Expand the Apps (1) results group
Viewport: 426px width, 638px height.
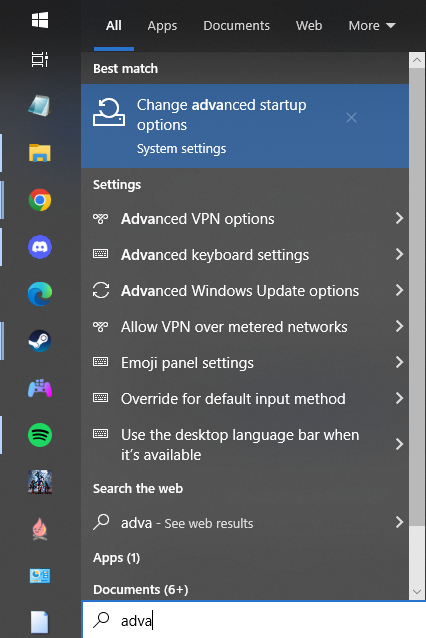(x=116, y=557)
